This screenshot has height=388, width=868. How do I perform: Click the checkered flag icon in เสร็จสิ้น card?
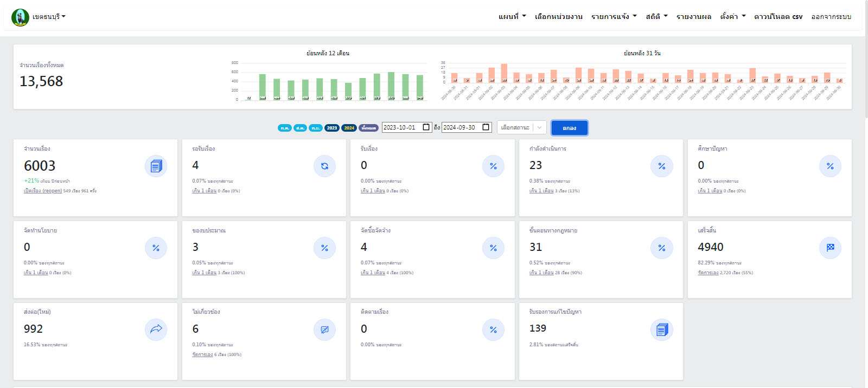tap(830, 248)
